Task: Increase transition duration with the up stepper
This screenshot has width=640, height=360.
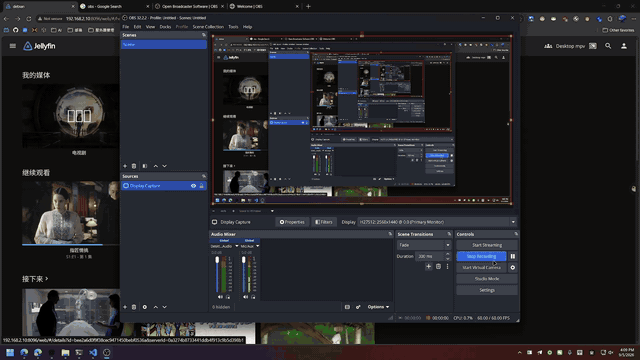Action: click(448, 254)
